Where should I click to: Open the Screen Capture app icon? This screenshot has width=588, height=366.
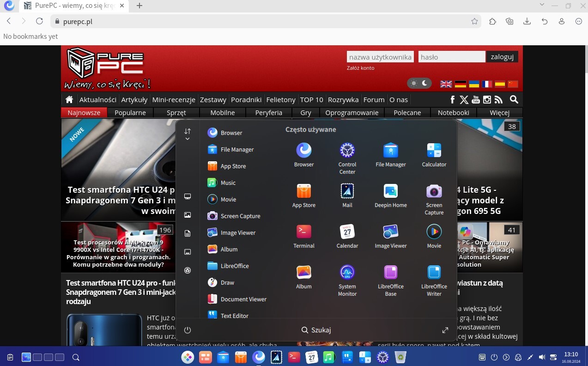pyautogui.click(x=434, y=191)
